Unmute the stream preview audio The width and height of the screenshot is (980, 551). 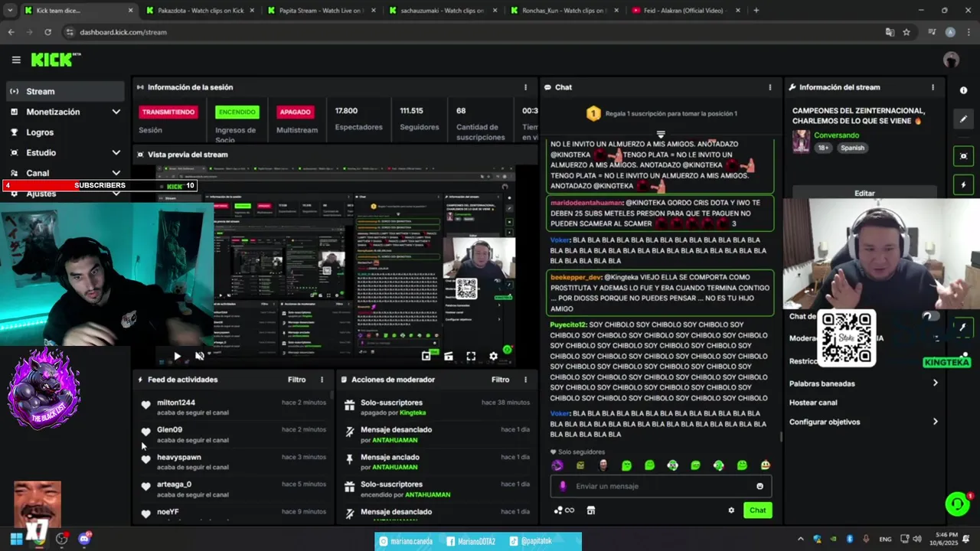[x=200, y=356]
